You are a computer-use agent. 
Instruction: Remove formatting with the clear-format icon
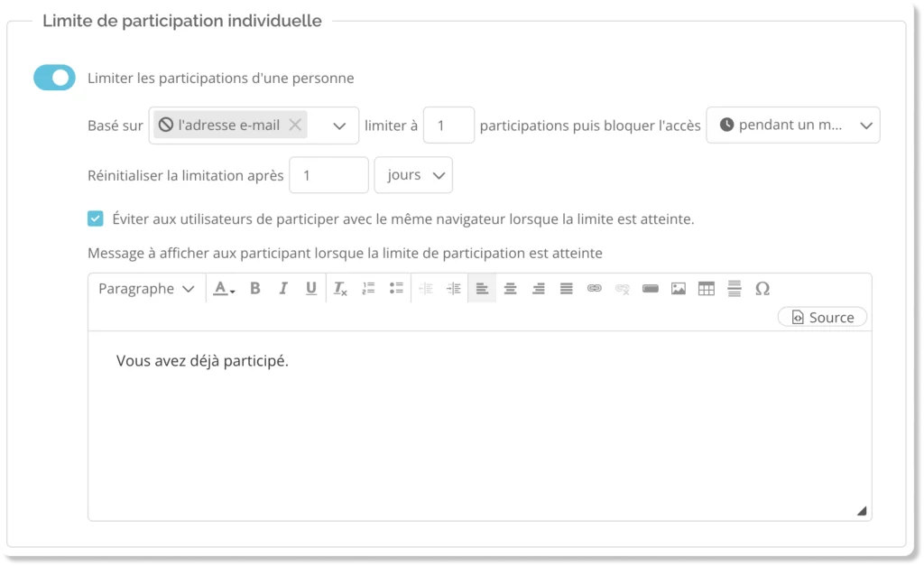pos(340,289)
